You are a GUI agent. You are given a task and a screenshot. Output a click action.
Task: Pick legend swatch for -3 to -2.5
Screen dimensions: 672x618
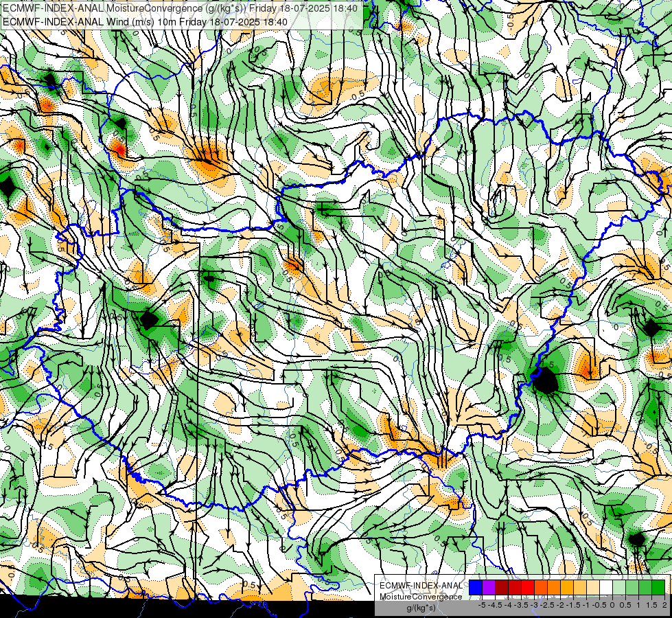pos(541,587)
